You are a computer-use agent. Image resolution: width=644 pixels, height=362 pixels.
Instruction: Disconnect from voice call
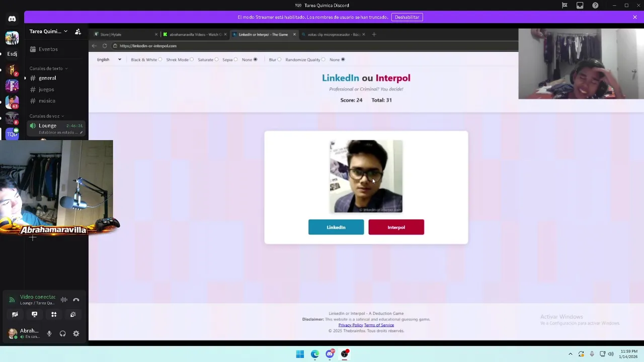coord(76,300)
